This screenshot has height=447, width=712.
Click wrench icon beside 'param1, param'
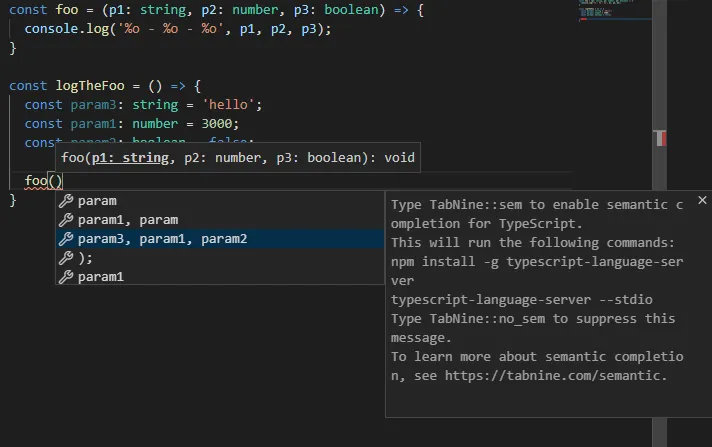[66, 220]
